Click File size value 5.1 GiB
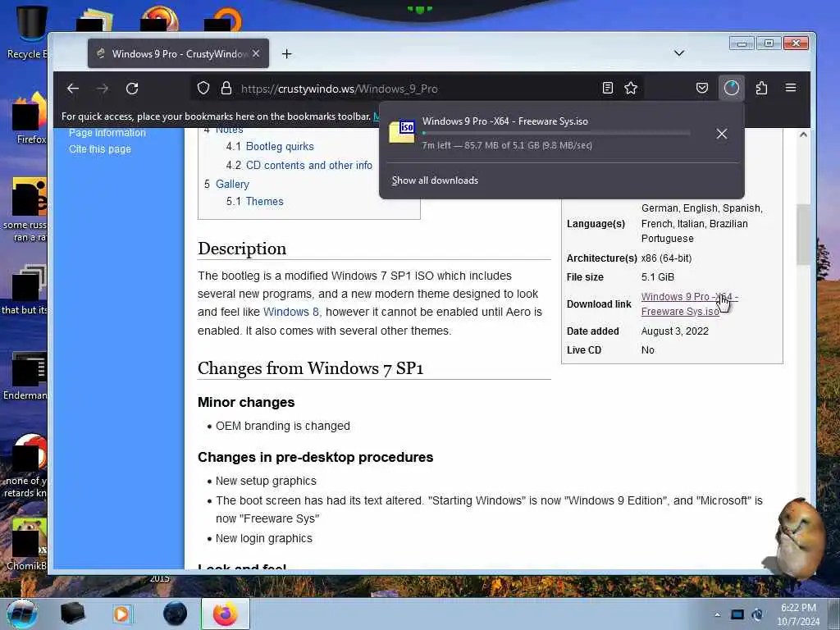 (x=657, y=277)
